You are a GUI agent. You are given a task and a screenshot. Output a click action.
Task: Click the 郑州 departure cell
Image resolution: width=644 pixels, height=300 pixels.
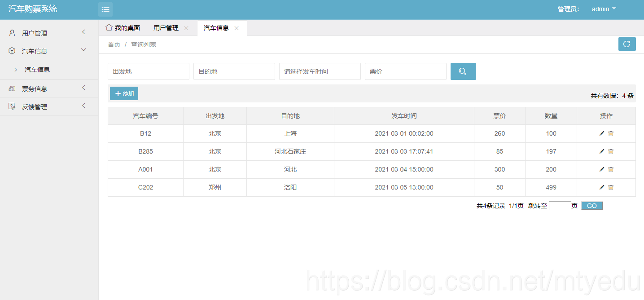[215, 187]
